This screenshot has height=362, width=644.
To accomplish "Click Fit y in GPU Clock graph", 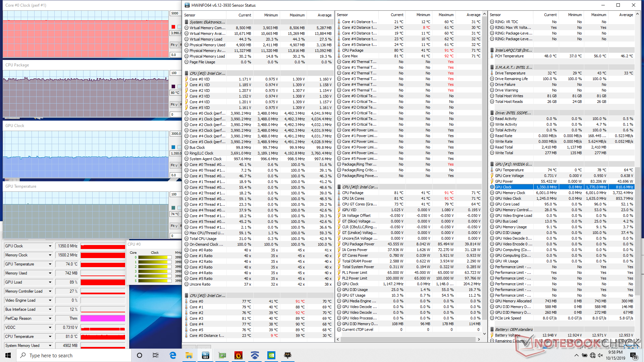I will click(x=174, y=165).
